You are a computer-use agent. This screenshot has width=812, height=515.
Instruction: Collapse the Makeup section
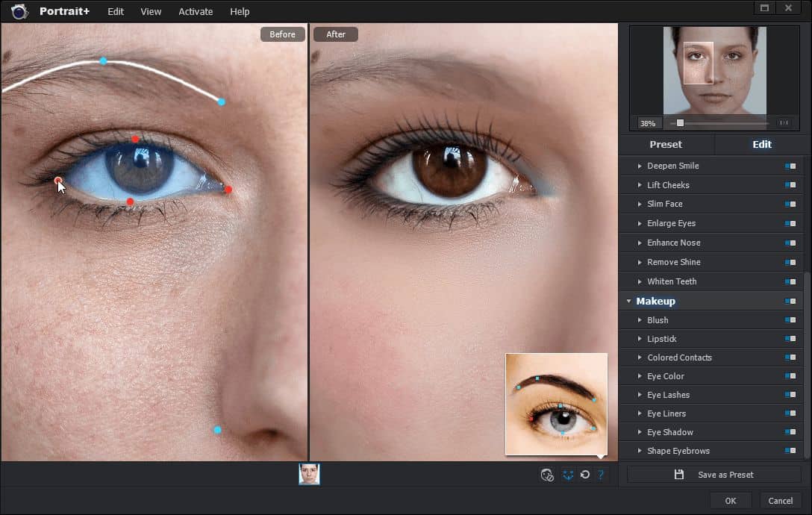coord(630,301)
